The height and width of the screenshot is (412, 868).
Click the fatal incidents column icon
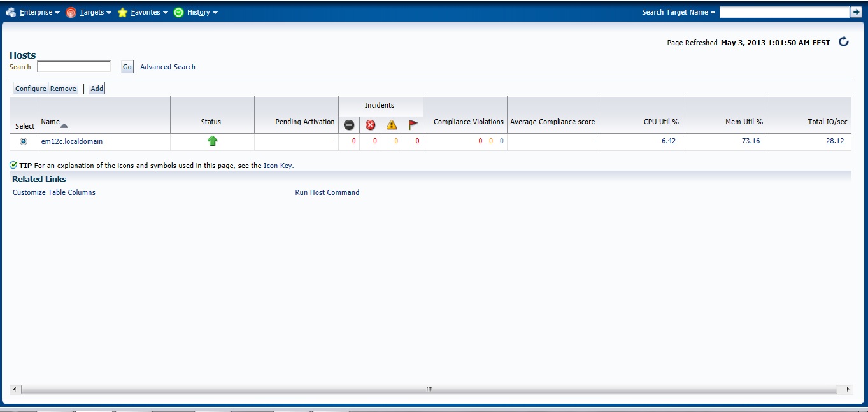(x=349, y=125)
